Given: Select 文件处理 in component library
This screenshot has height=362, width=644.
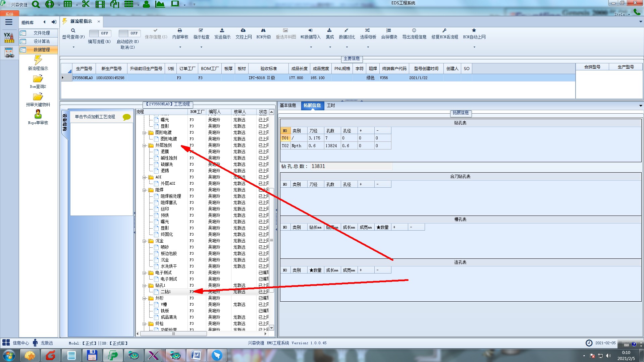Looking at the screenshot, I should click(x=41, y=33).
